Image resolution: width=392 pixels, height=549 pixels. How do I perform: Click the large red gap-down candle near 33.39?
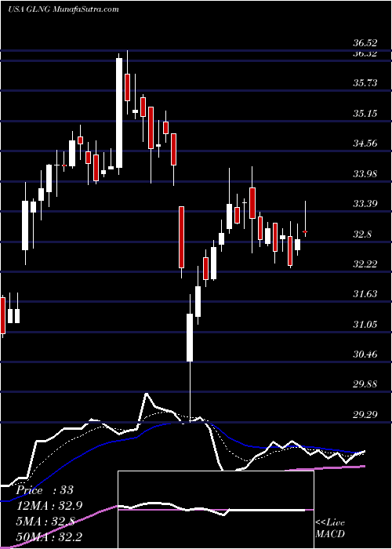pyautogui.click(x=181, y=238)
